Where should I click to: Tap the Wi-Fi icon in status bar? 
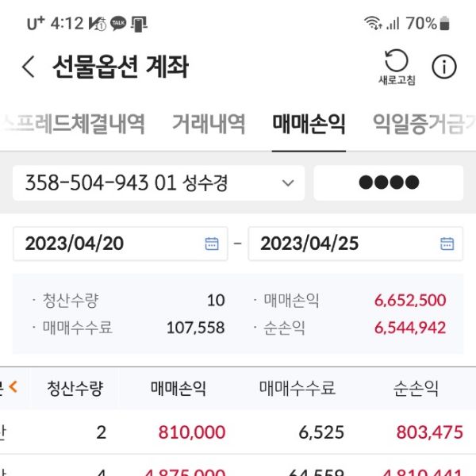coord(372,24)
